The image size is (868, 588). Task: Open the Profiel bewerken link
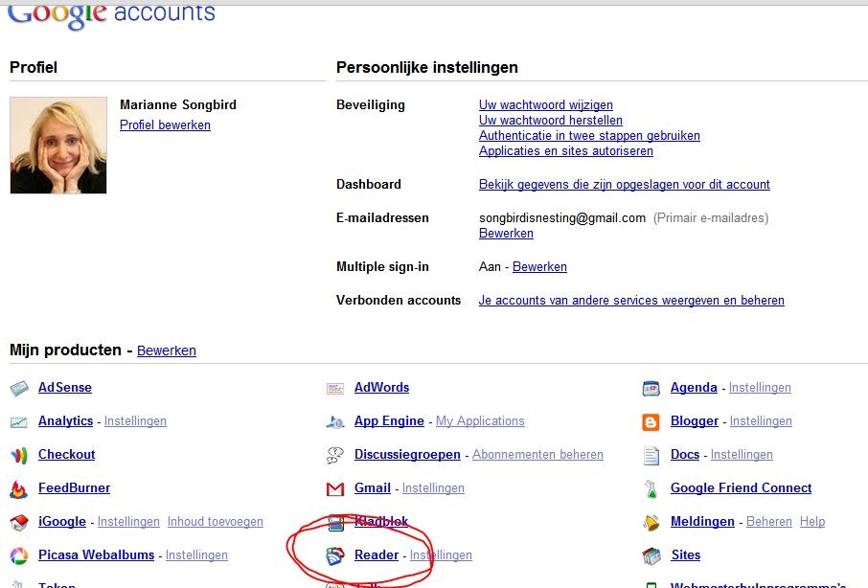pos(165,125)
